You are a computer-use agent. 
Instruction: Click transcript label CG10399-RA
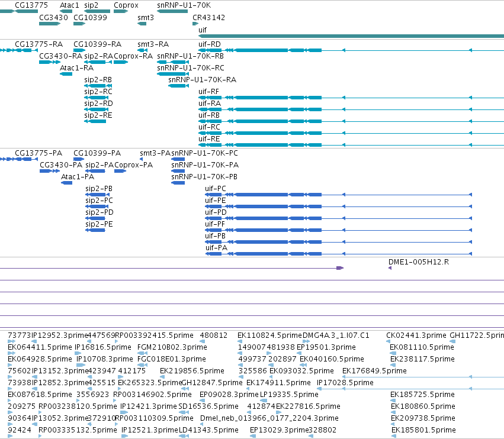97,44
